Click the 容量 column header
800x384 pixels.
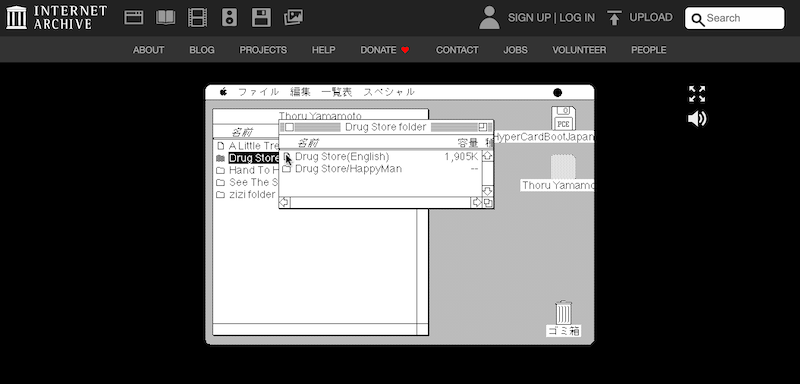(x=468, y=143)
